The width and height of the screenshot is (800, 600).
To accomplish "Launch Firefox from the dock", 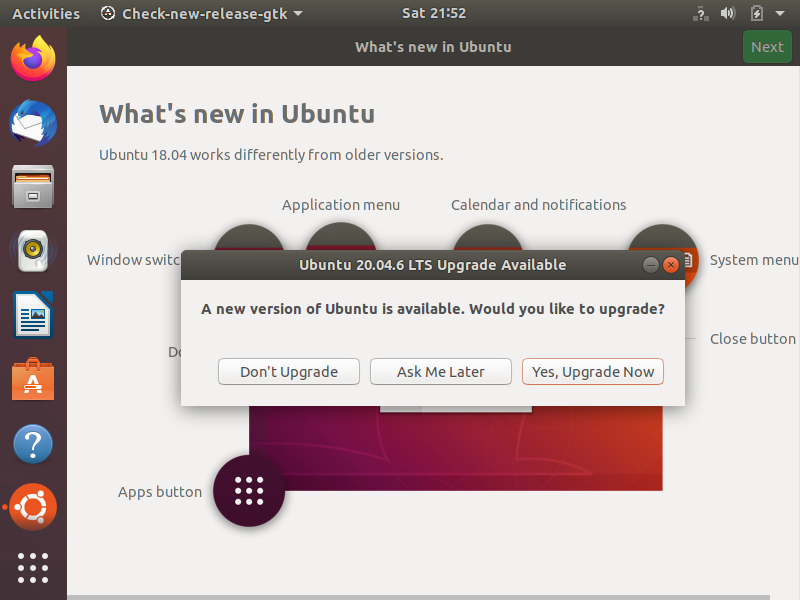I will click(33, 58).
